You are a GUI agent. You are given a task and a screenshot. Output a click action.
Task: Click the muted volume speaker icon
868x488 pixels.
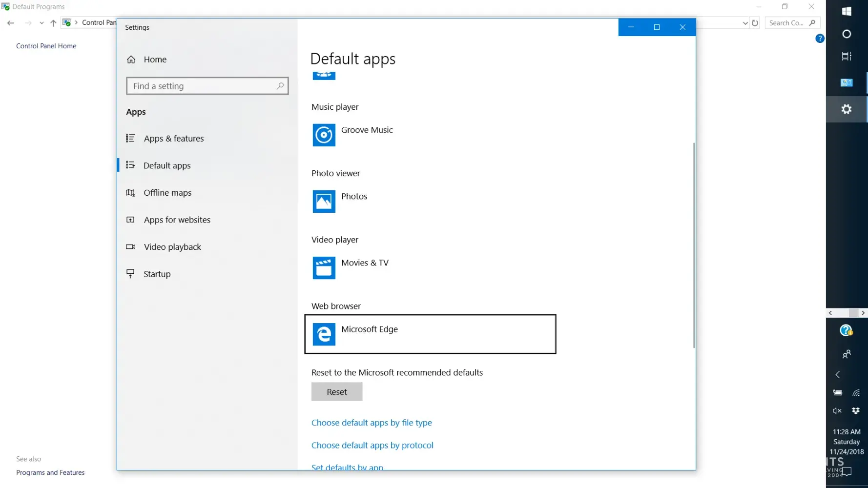click(x=837, y=411)
